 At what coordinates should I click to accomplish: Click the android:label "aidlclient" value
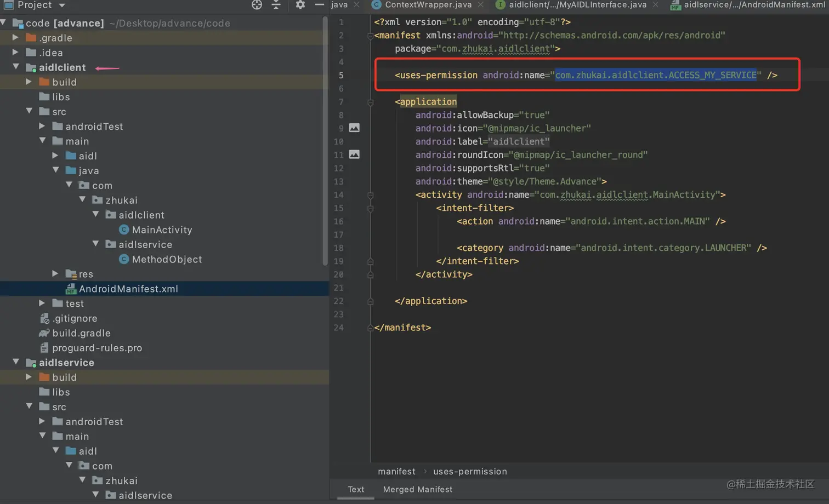point(519,141)
